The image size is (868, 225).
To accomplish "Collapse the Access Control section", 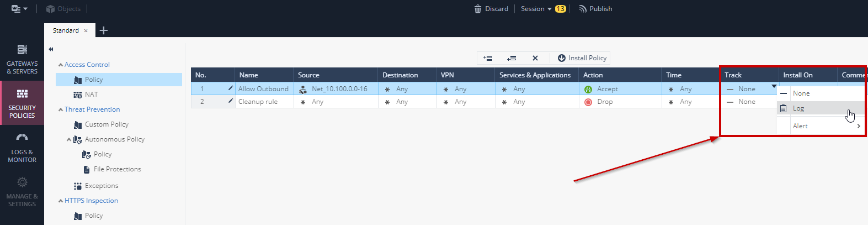I will [61, 65].
